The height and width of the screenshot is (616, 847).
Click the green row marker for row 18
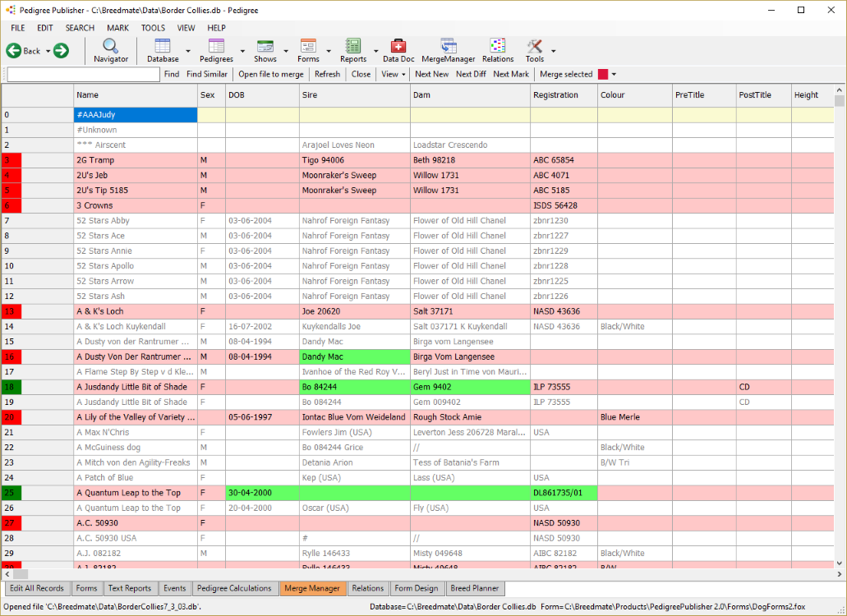point(12,387)
